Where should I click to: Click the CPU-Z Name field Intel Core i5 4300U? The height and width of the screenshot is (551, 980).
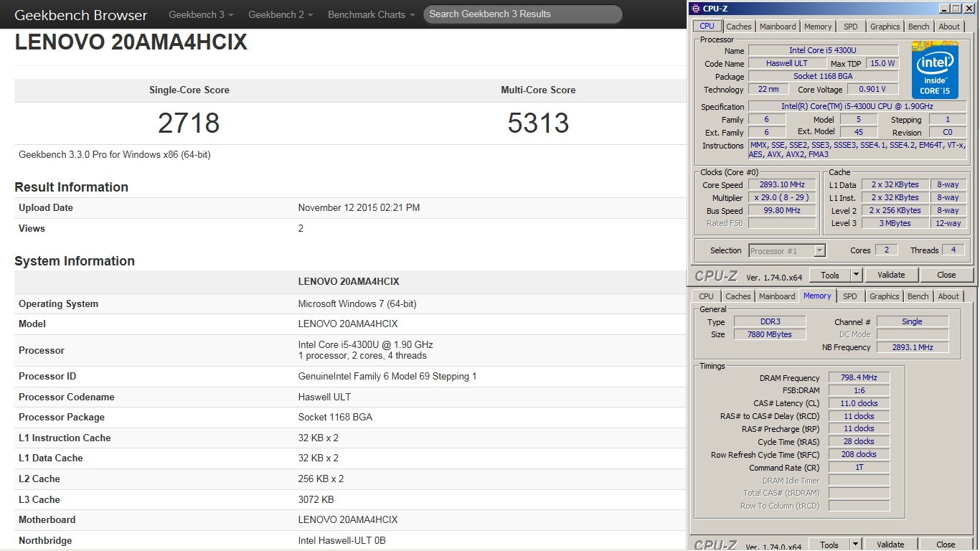(823, 50)
